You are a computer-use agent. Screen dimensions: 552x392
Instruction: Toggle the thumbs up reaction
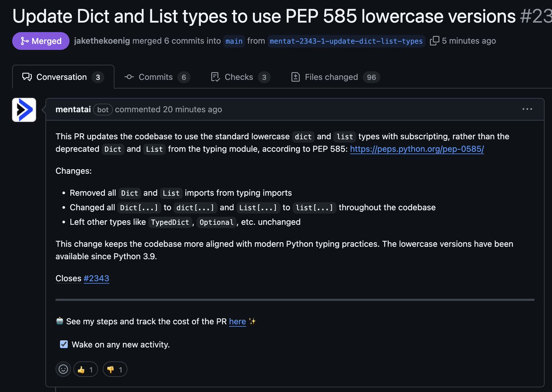[x=85, y=369]
